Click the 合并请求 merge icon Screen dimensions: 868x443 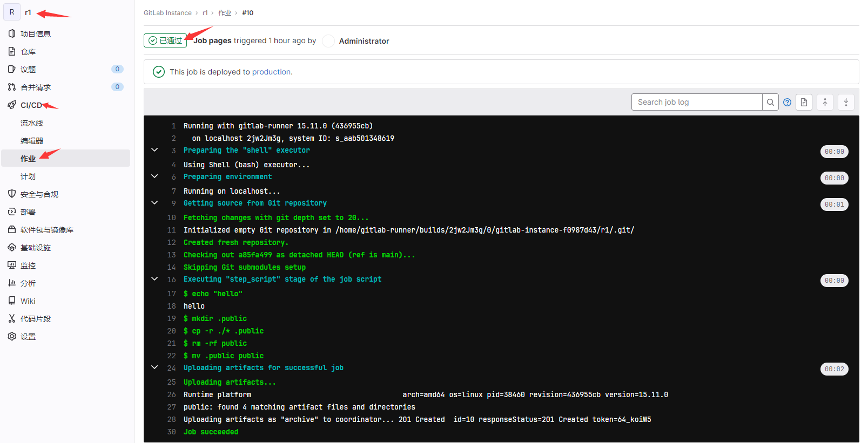click(x=12, y=87)
